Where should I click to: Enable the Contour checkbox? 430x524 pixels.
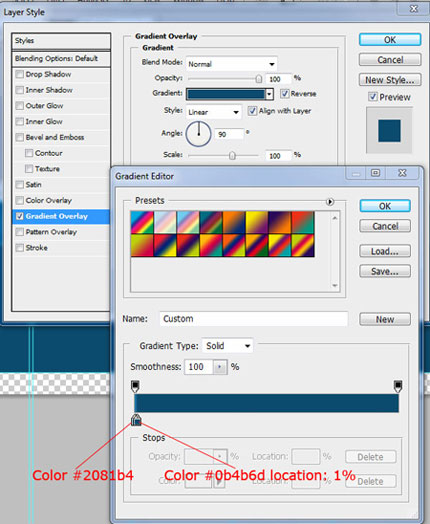[x=29, y=153]
